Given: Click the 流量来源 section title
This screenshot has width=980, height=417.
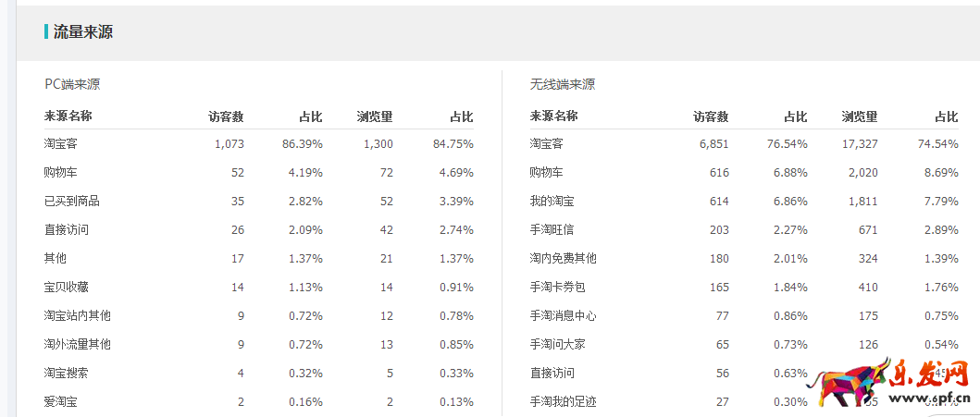Looking at the screenshot, I should pos(83,32).
